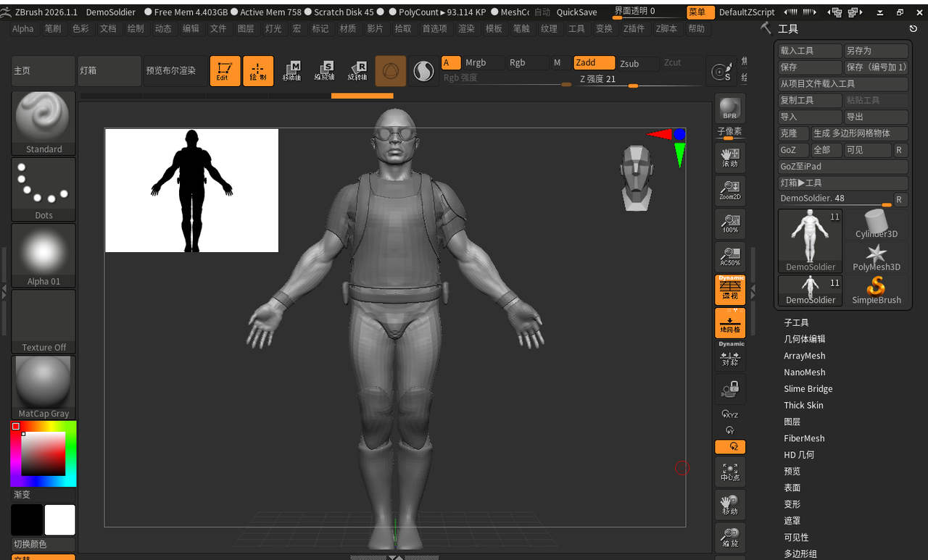928x560 pixels.
Task: Open the 灯光 menu
Action: [273, 28]
